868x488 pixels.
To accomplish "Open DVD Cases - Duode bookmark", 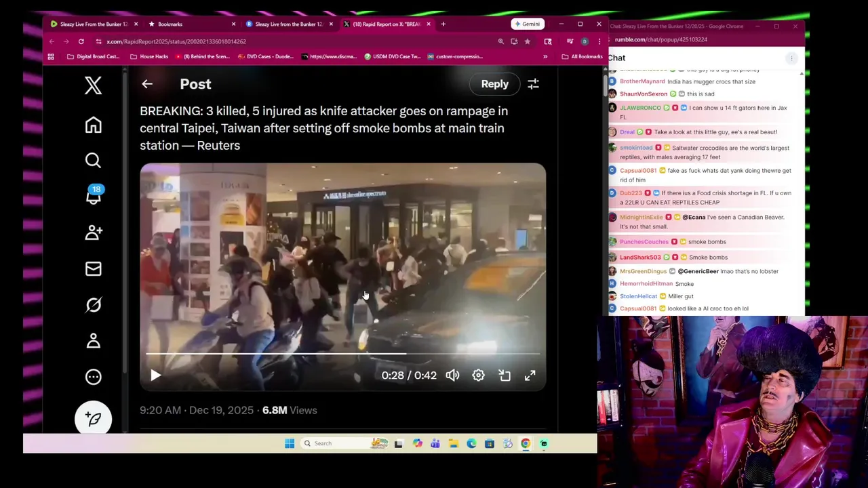I will [266, 56].
